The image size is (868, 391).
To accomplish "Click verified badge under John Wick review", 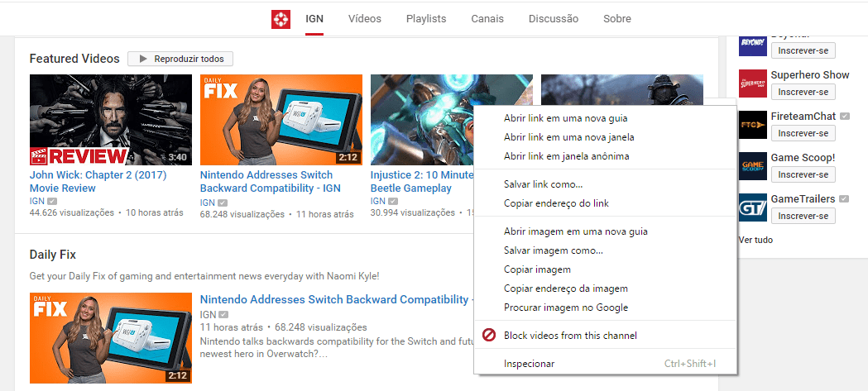I will (x=53, y=202).
